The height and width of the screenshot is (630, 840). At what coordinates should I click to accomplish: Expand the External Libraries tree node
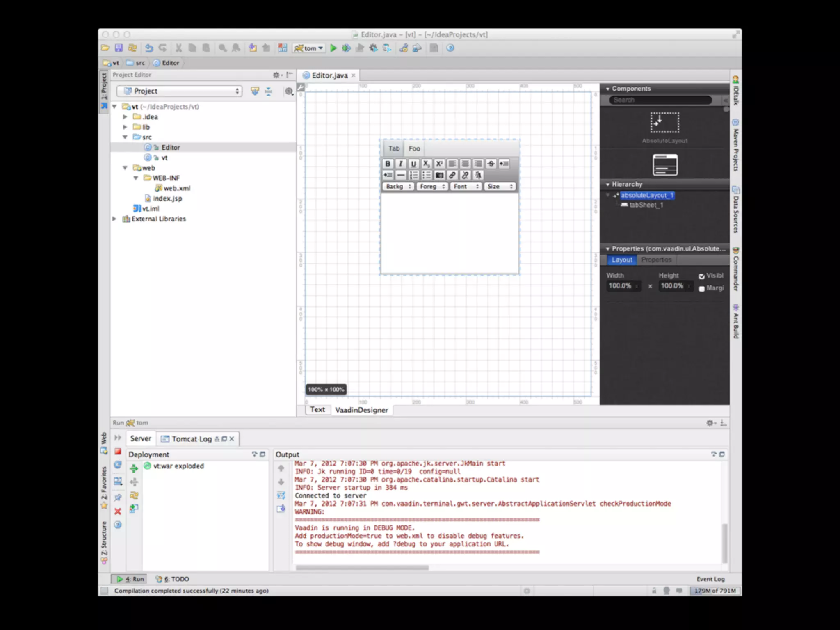pyautogui.click(x=114, y=219)
